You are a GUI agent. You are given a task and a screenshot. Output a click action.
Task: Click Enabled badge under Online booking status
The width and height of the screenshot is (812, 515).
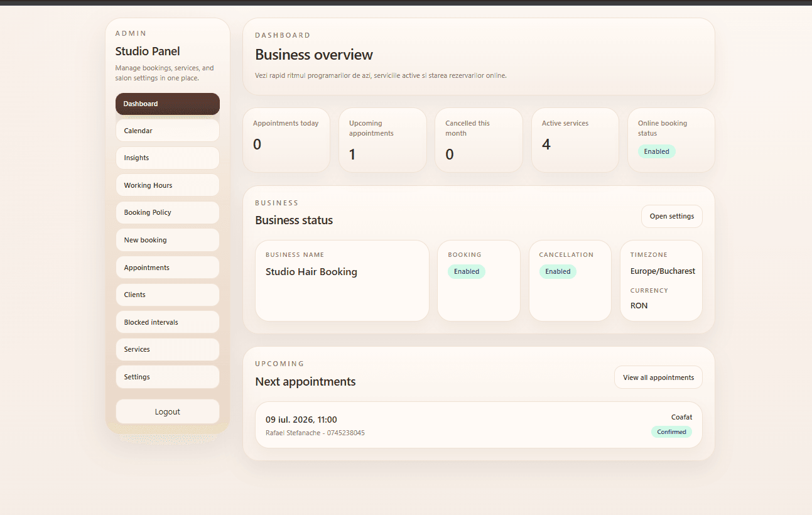(657, 151)
